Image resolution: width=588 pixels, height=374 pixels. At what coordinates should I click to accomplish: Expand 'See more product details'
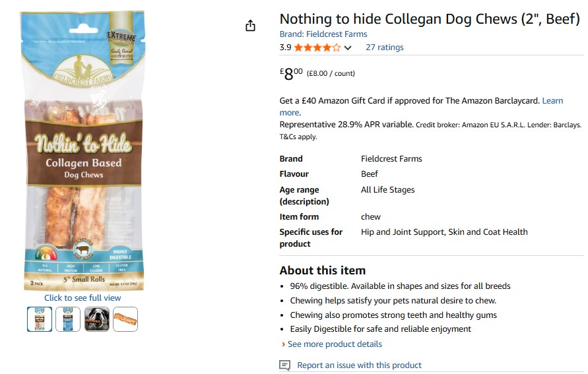335,344
